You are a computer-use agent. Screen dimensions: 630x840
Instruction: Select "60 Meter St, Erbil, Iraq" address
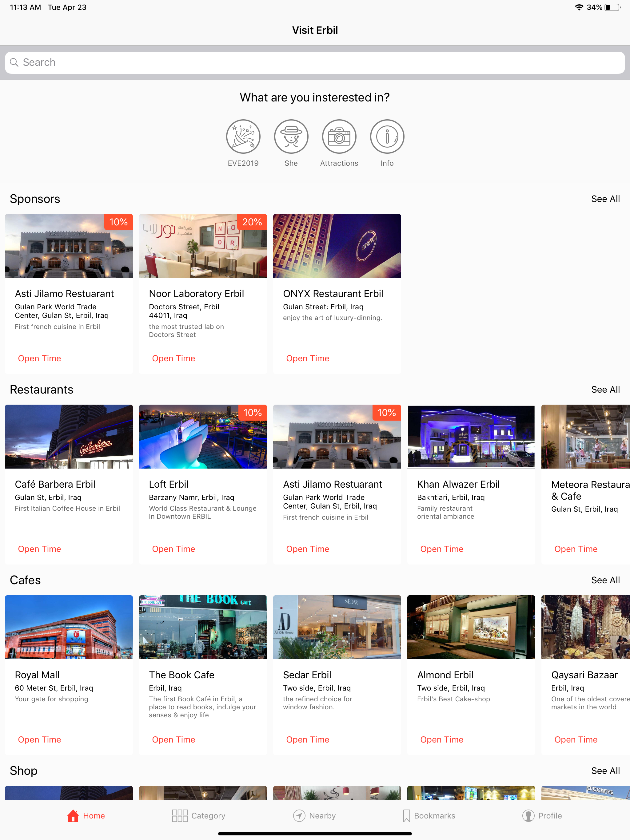click(x=54, y=688)
